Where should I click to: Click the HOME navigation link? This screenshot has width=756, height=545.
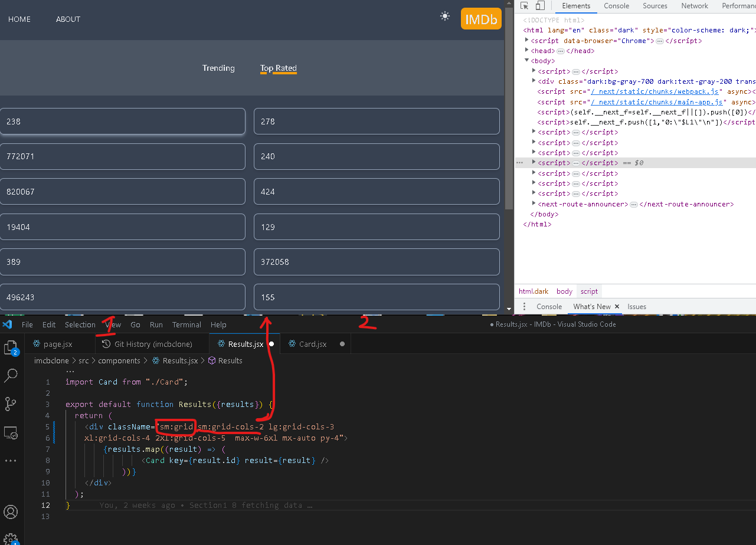(19, 19)
